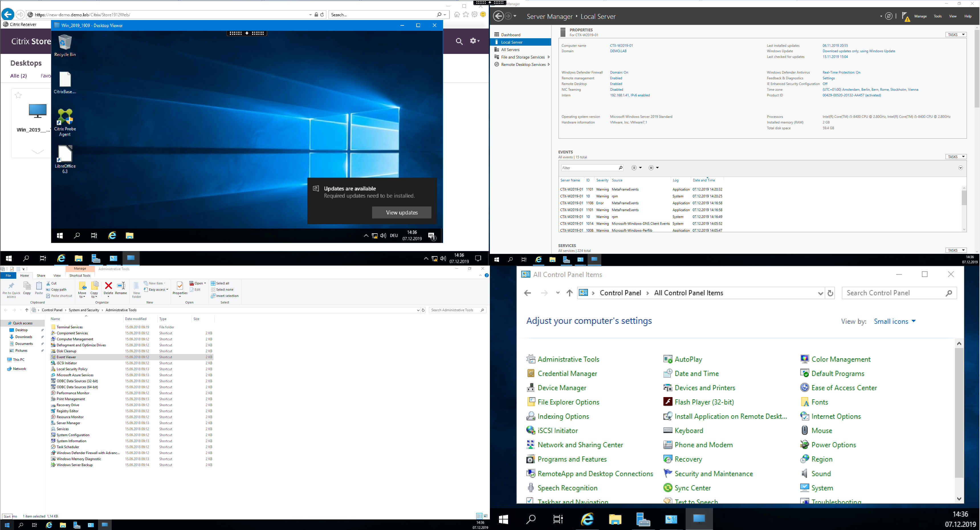Click Properties icon in Explorer ribbon
The width and height of the screenshot is (980, 530).
tap(180, 286)
